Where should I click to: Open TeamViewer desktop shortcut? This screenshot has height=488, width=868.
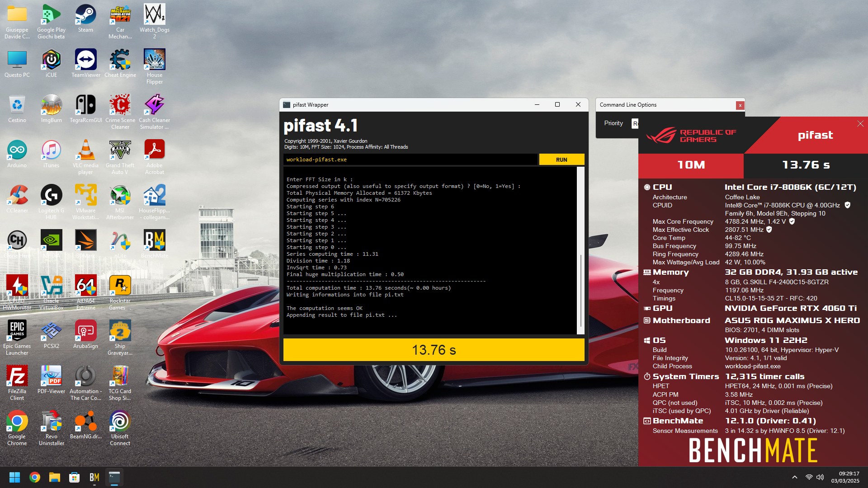pyautogui.click(x=85, y=64)
